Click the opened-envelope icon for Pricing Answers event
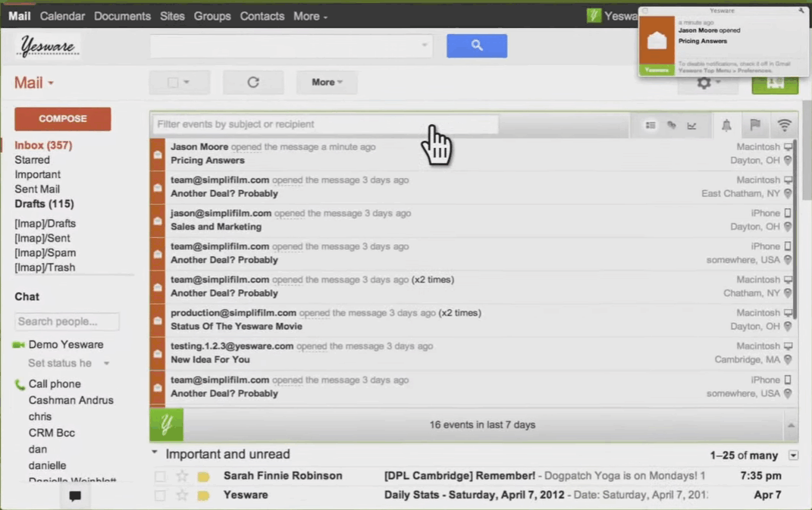The height and width of the screenshot is (510, 812). coord(158,155)
